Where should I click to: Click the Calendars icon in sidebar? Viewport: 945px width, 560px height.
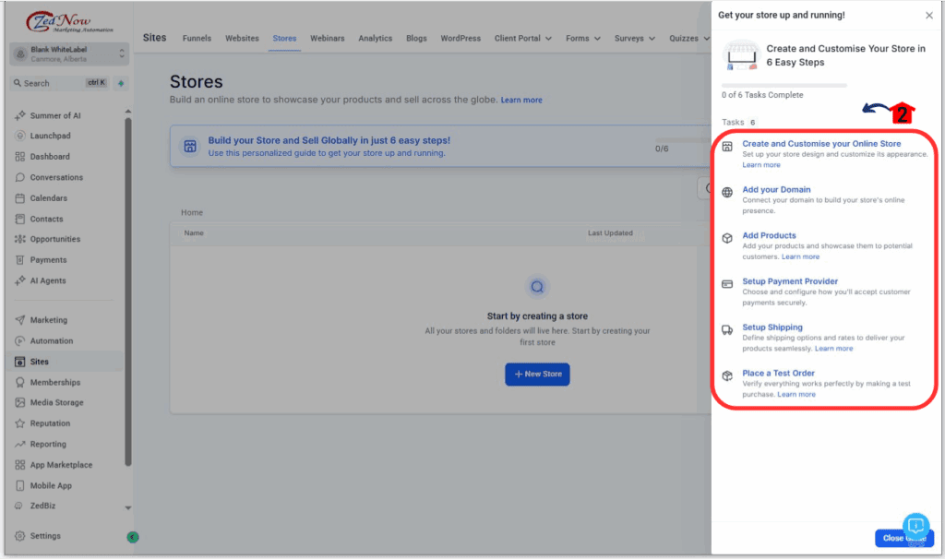click(20, 198)
